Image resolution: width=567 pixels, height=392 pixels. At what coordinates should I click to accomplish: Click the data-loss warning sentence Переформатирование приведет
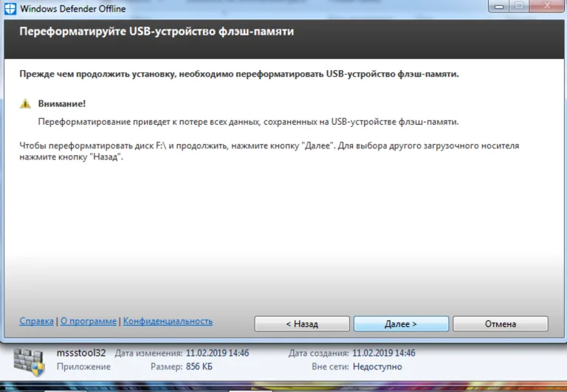click(x=248, y=122)
